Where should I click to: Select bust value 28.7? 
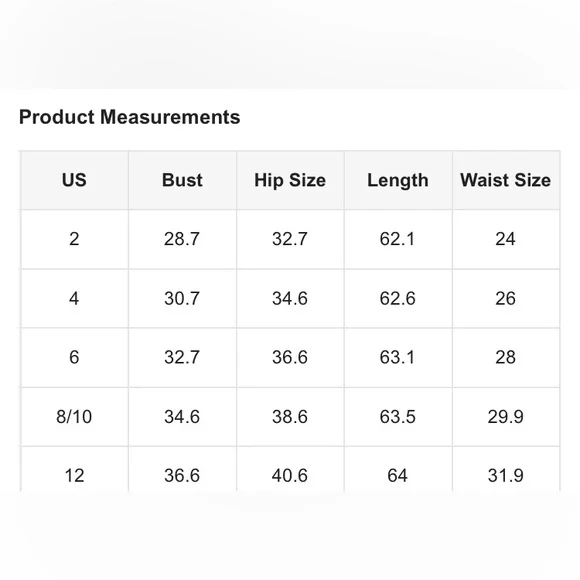(x=182, y=239)
